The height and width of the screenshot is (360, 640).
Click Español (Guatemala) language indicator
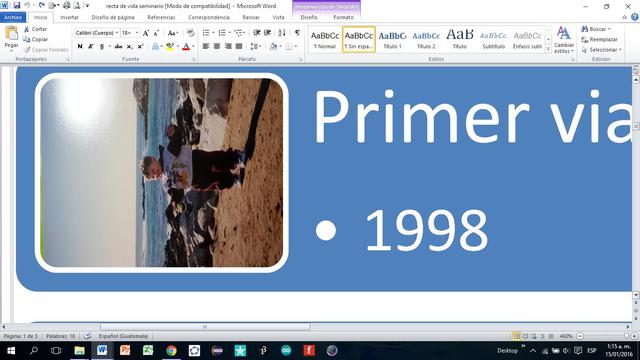[123, 336]
